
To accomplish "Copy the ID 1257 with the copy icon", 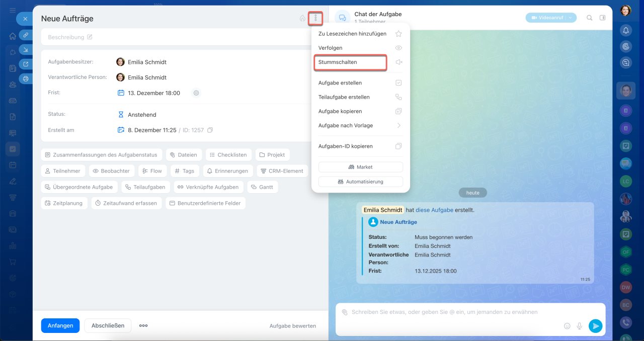I will (x=210, y=130).
